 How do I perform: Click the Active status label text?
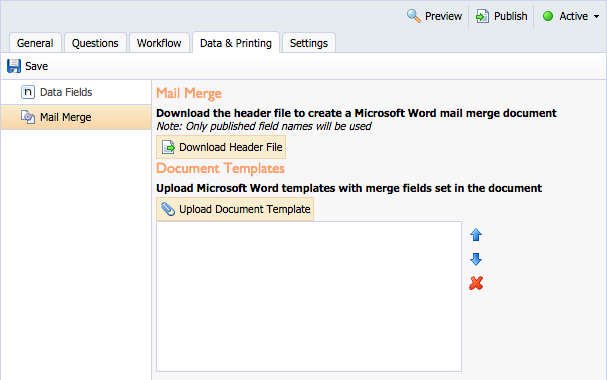[573, 16]
